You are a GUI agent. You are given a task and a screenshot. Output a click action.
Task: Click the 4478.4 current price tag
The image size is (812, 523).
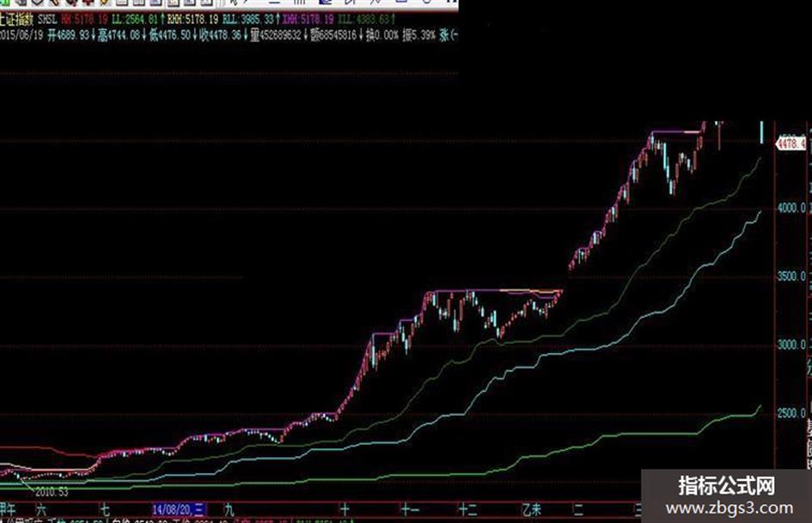791,143
